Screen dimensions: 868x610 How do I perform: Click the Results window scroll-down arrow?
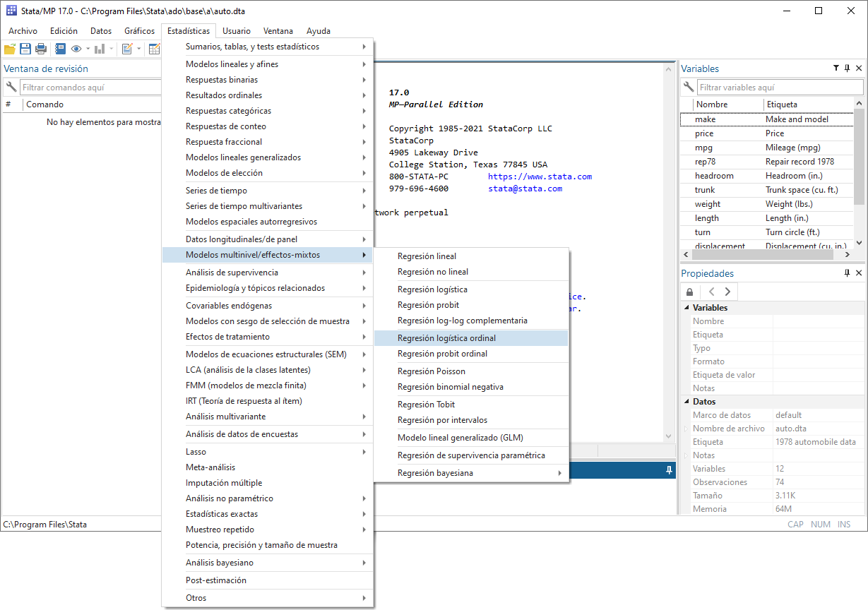click(669, 437)
